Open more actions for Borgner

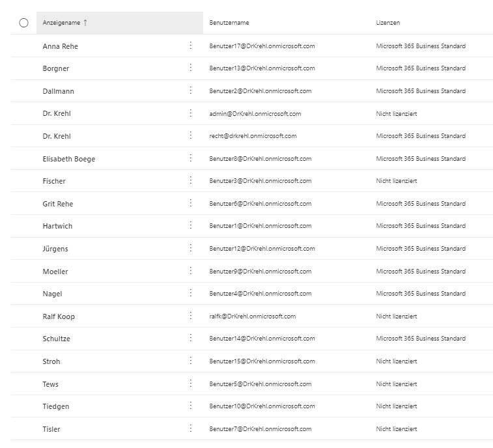click(x=190, y=68)
